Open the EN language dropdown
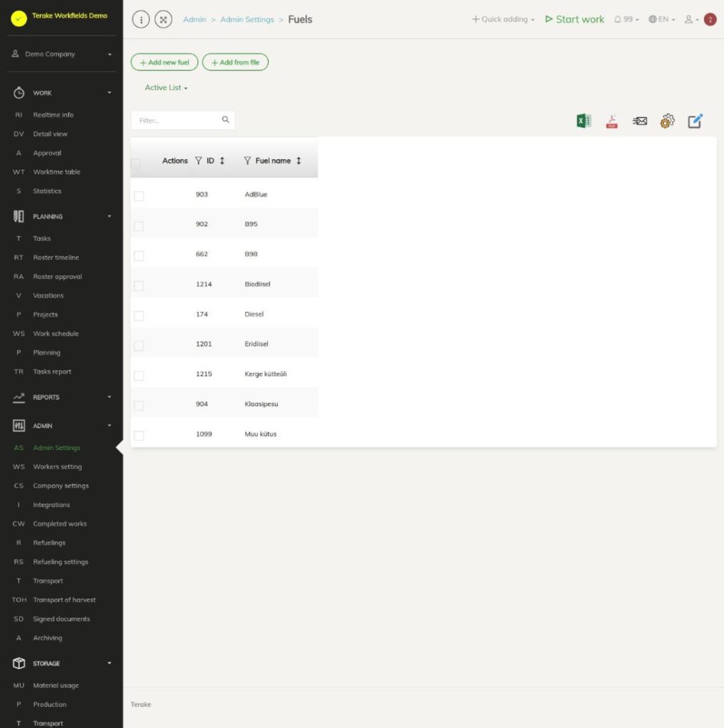Viewport: 724px width, 728px height. click(x=661, y=19)
